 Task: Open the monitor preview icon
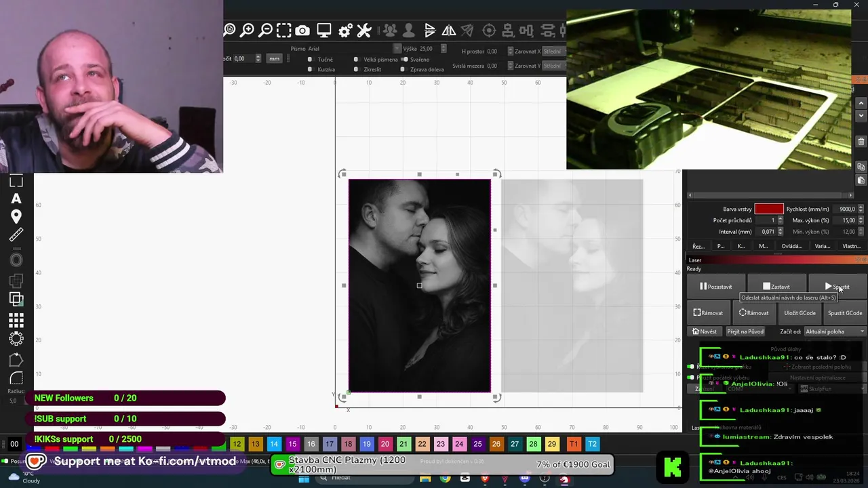[x=324, y=30]
